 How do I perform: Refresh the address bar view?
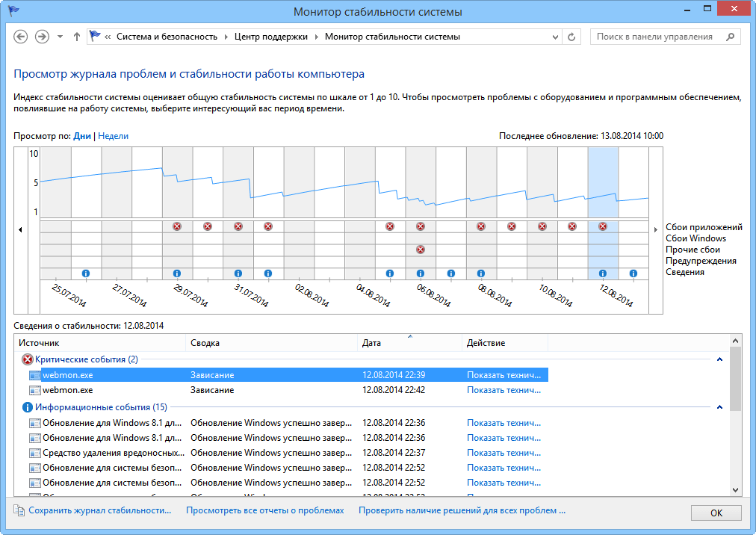coord(572,37)
